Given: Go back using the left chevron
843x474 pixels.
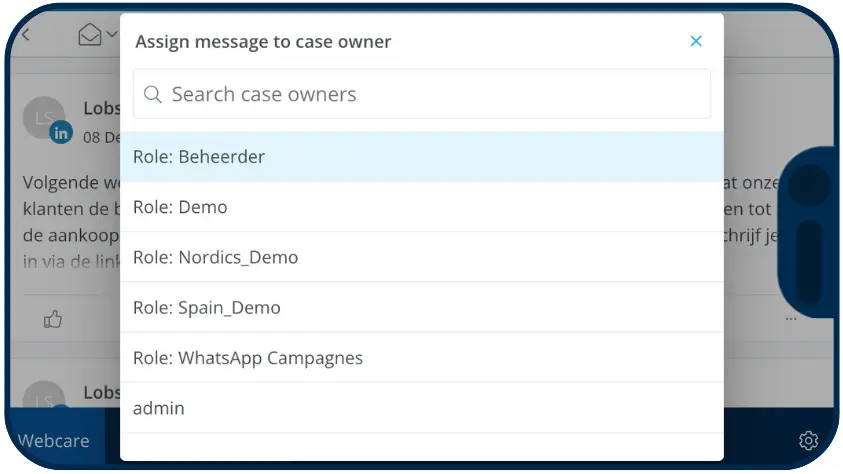Looking at the screenshot, I should coord(26,35).
